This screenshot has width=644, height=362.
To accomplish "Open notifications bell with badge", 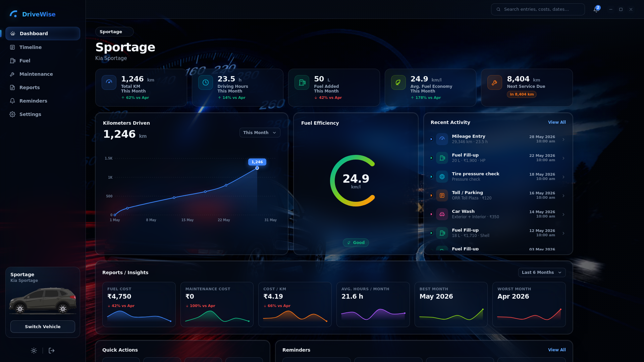I will (596, 9).
